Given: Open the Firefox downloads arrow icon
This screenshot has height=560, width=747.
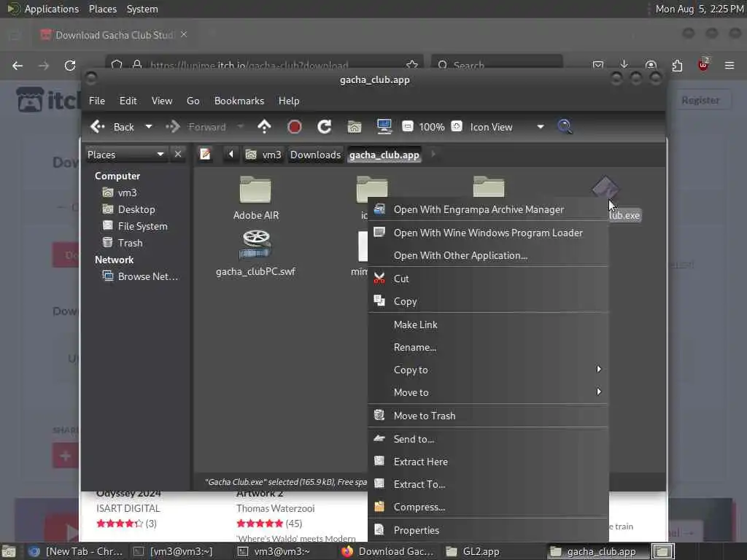Looking at the screenshot, I should point(624,65).
